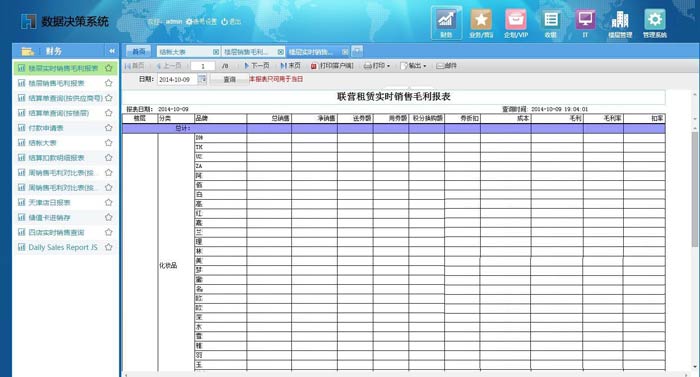Open 结算扣款明细报表 report
This screenshot has width=700, height=377.
[56, 158]
